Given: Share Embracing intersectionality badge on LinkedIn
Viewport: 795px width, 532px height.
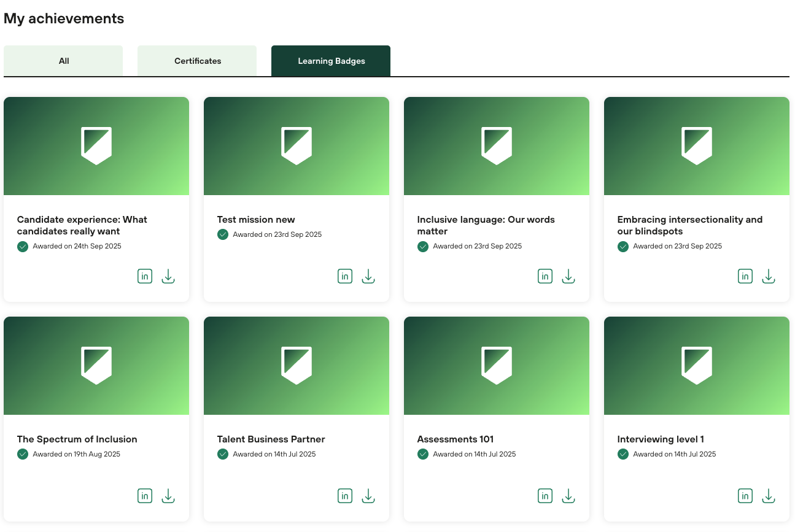Looking at the screenshot, I should 745,277.
